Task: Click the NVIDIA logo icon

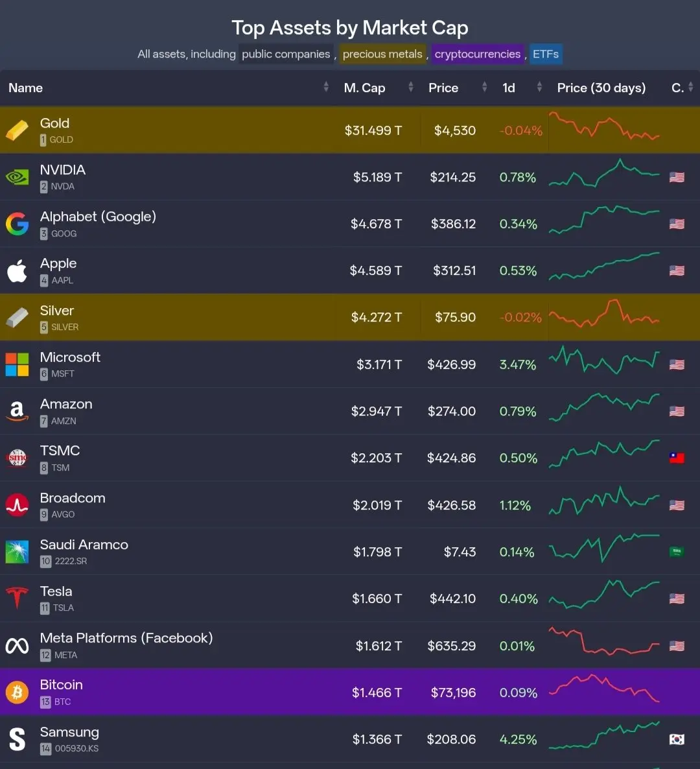Action: (x=17, y=177)
